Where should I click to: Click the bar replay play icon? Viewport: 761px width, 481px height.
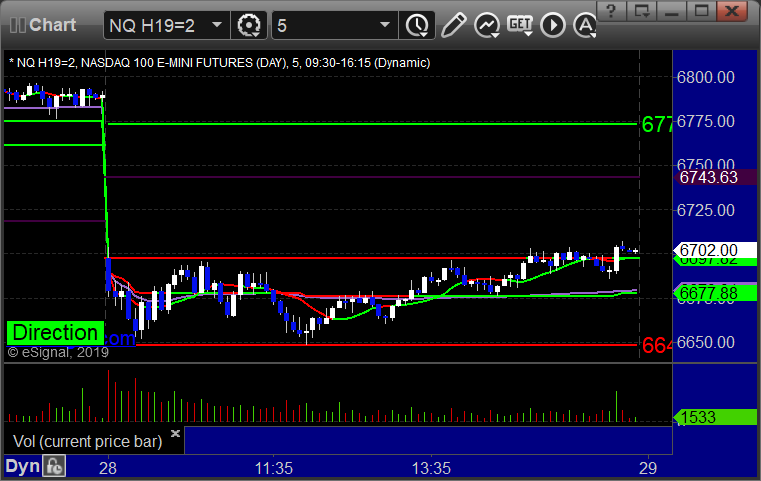pos(553,25)
